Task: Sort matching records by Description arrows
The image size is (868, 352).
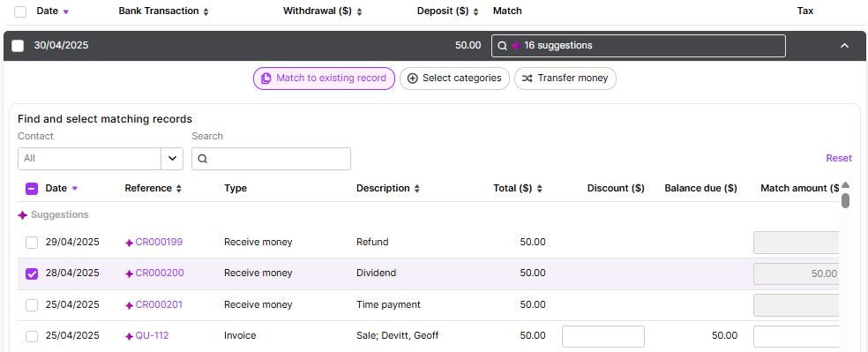Action: pos(417,189)
